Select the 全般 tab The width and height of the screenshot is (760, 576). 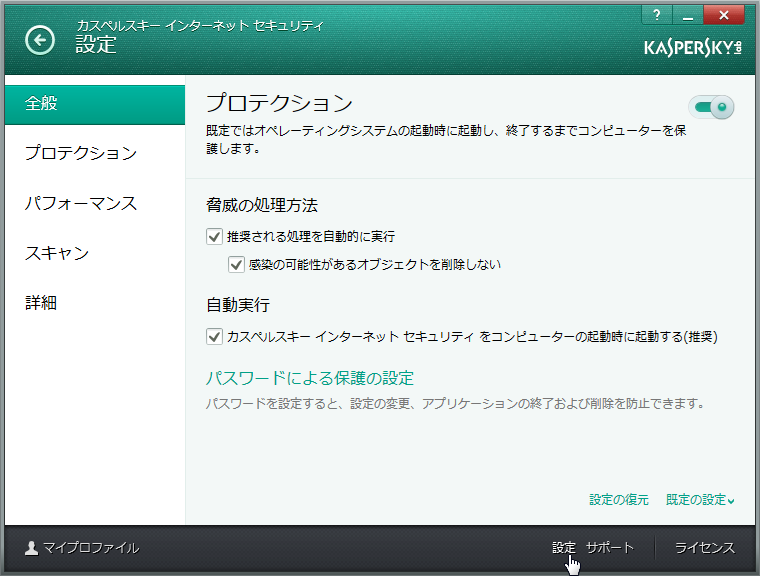95,104
